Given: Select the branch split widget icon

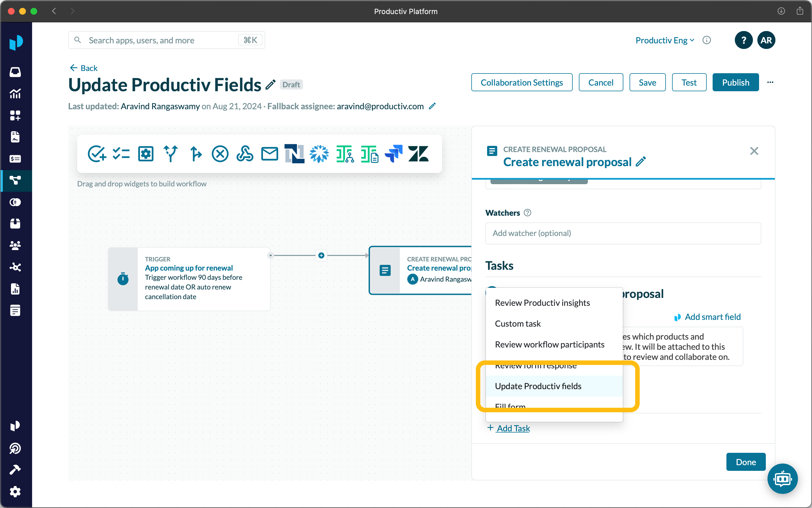Looking at the screenshot, I should [x=170, y=154].
